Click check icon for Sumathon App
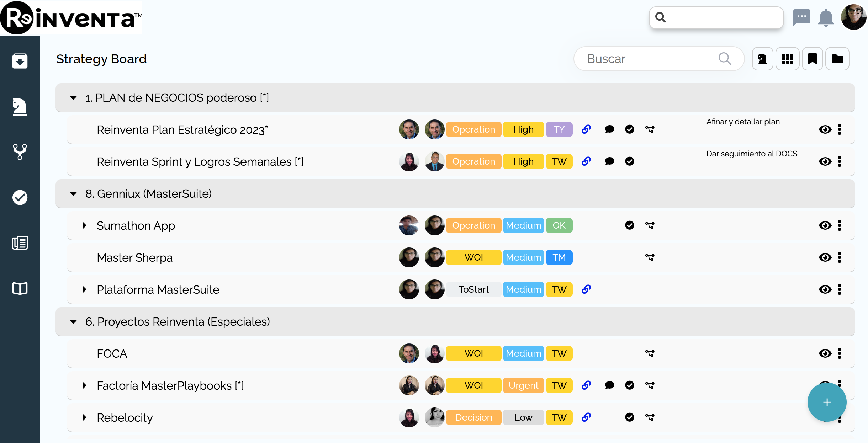This screenshot has width=868, height=443. 630,225
